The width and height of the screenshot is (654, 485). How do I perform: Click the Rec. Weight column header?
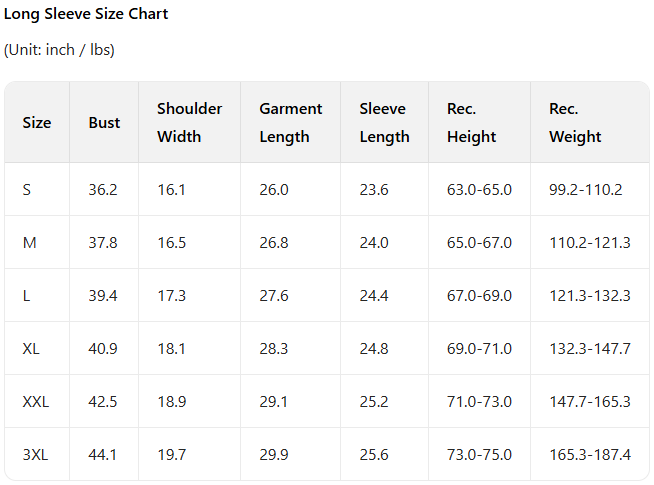click(575, 123)
